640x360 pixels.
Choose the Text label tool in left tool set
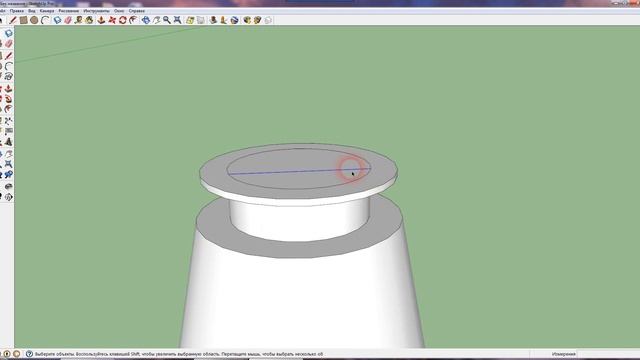pyautogui.click(x=9, y=131)
